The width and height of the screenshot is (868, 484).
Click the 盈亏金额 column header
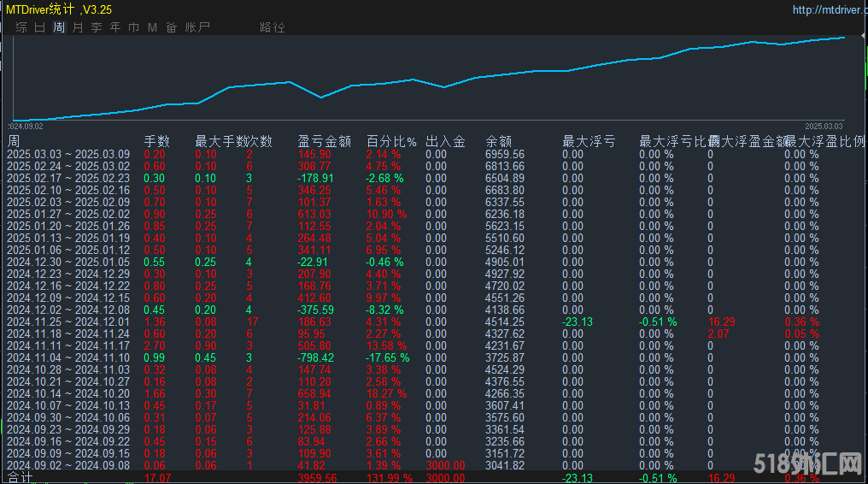click(324, 141)
